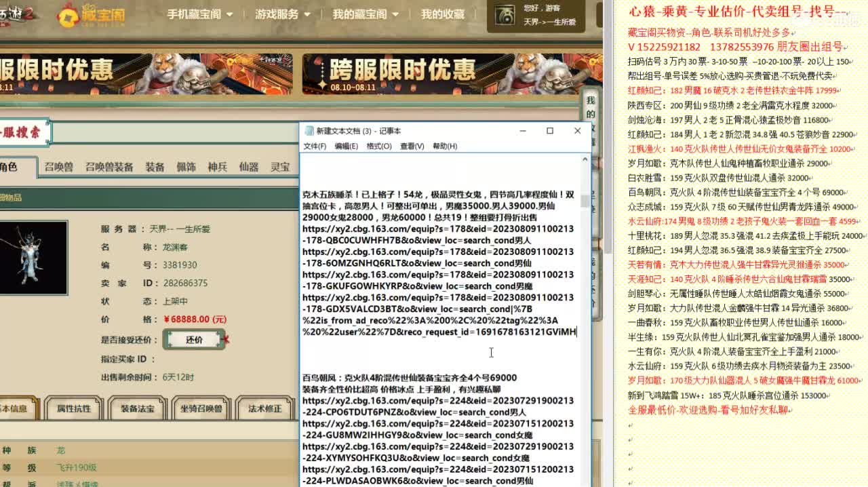Click Notepad line with reco_request_id
The width and height of the screenshot is (868, 487).
click(x=439, y=332)
